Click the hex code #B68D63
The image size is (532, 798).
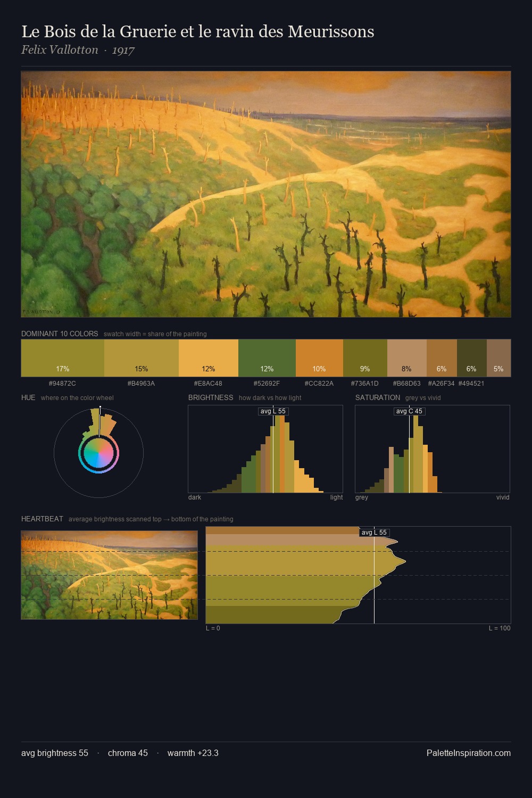(x=407, y=384)
